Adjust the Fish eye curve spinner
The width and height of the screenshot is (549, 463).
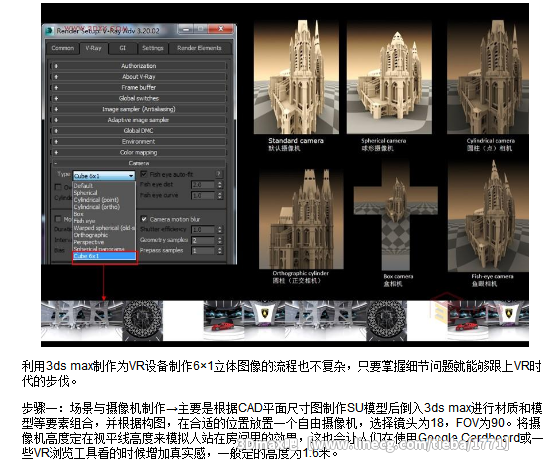(x=220, y=195)
